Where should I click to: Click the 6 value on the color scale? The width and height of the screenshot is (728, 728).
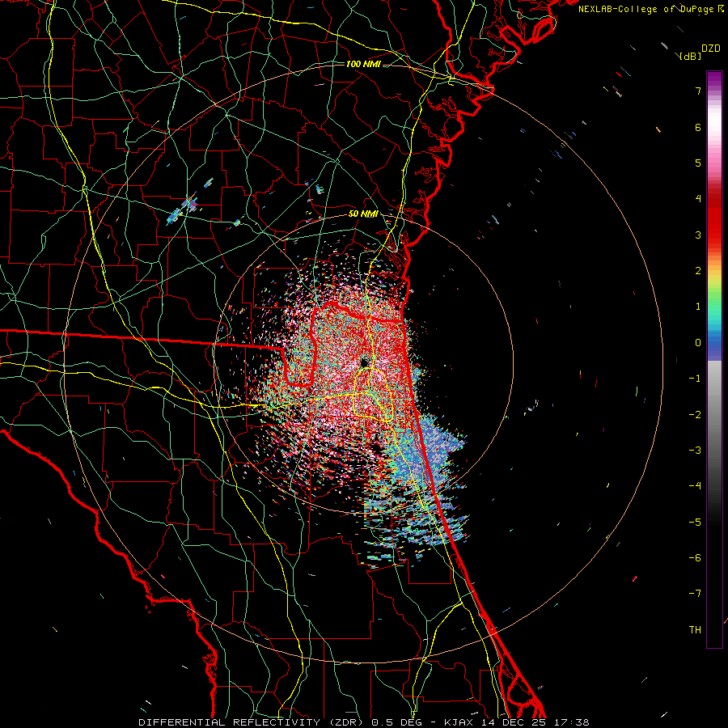tap(698, 127)
